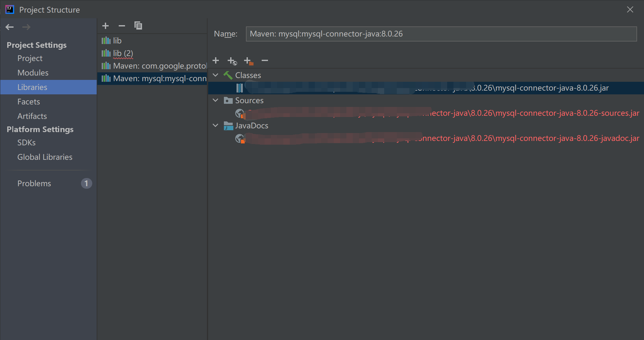Click the lib library icon
The image size is (644, 340).
(106, 41)
